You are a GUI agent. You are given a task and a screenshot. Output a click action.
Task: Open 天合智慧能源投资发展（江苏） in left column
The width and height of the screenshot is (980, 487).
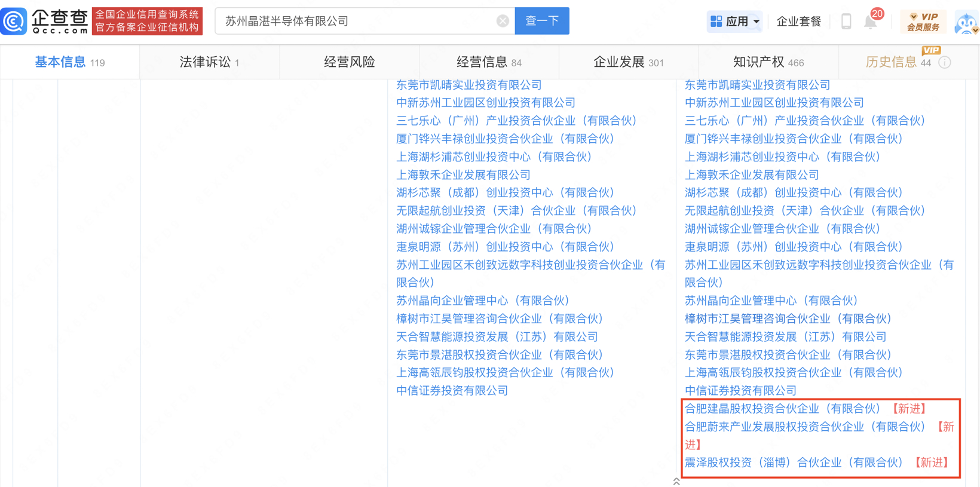coord(497,336)
